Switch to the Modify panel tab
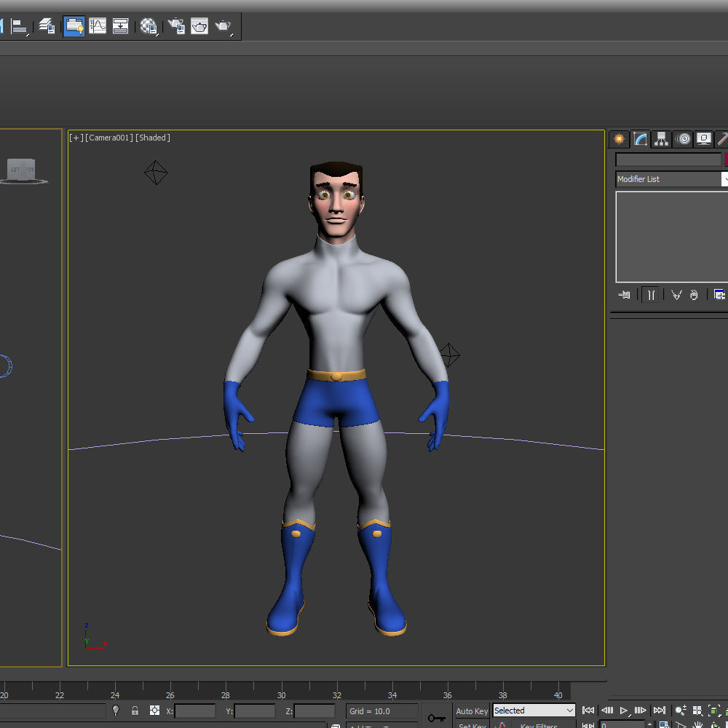728x728 pixels. pos(640,139)
